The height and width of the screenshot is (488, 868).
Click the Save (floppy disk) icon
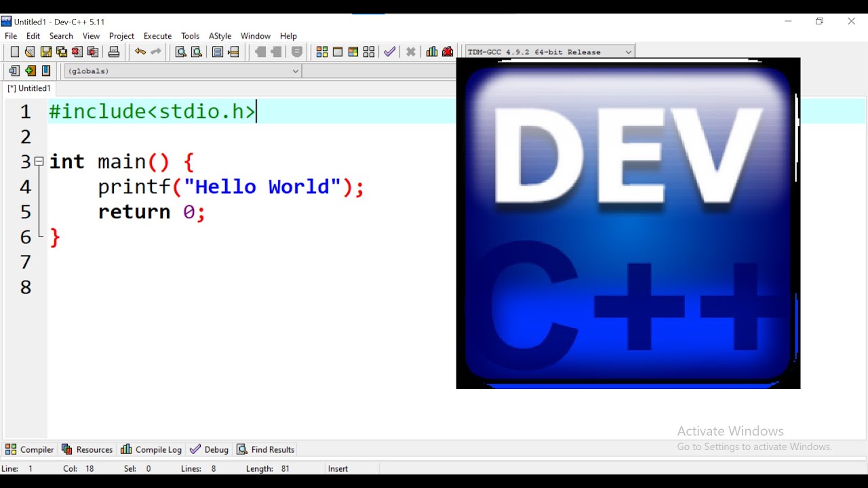coord(46,52)
